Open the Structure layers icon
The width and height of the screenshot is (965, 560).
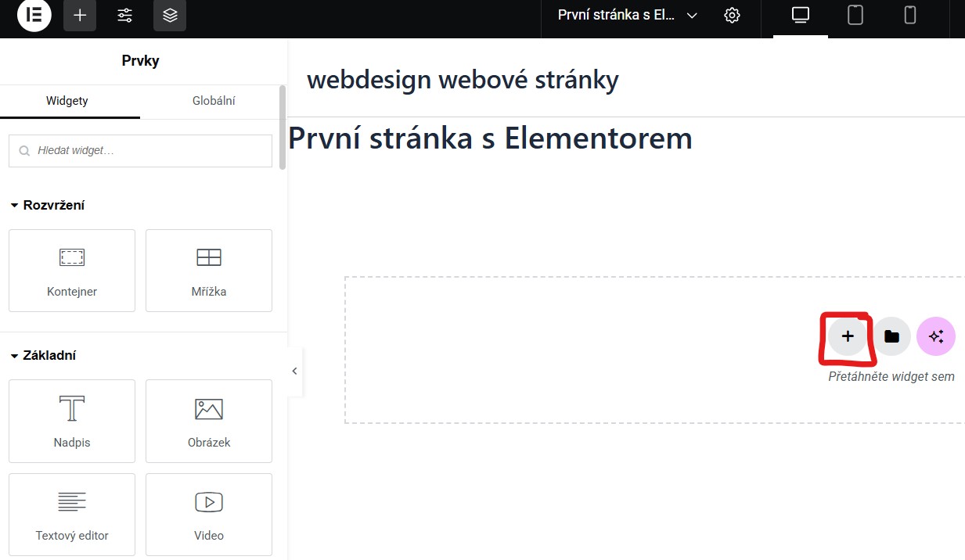pos(170,16)
